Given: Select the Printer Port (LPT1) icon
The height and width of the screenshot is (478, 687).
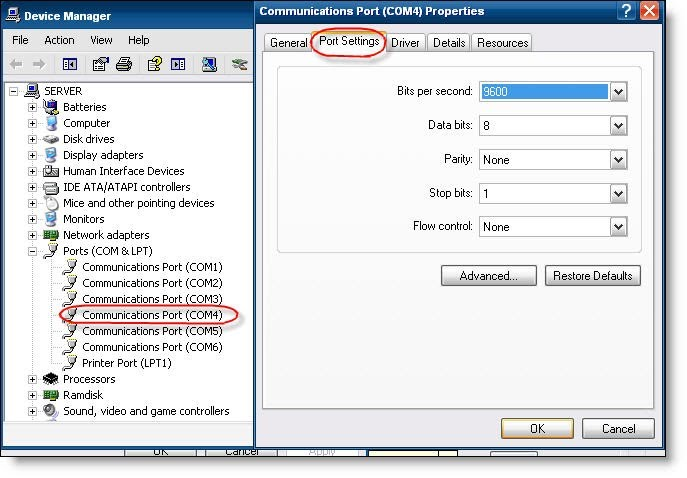Looking at the screenshot, I should click(x=70, y=363).
